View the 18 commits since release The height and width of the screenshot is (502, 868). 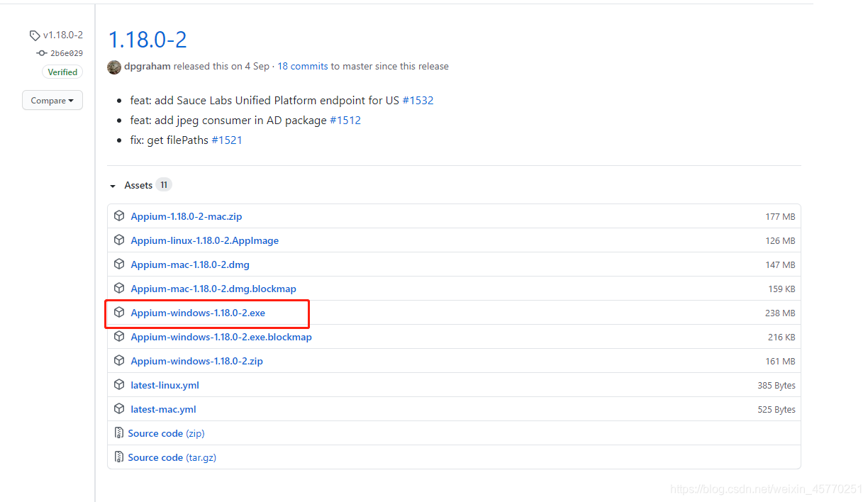pyautogui.click(x=303, y=66)
